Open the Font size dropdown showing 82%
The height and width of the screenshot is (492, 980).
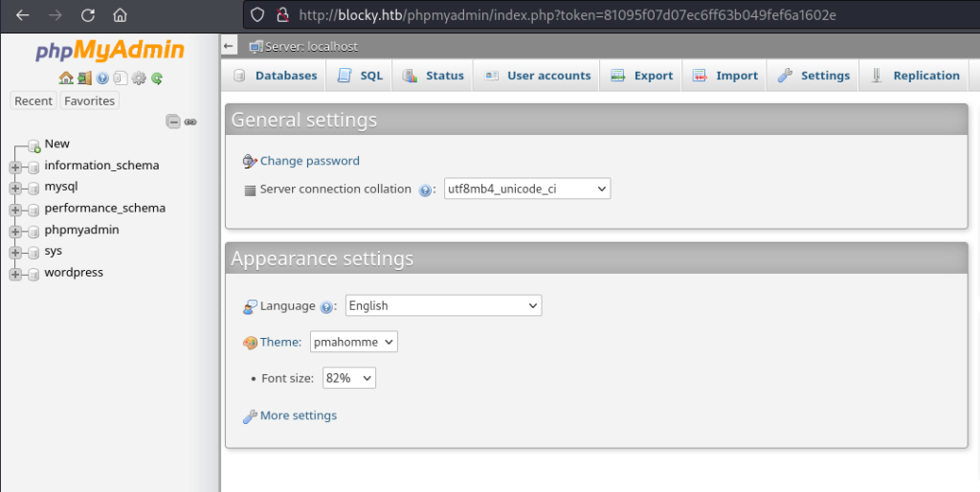pyautogui.click(x=348, y=378)
